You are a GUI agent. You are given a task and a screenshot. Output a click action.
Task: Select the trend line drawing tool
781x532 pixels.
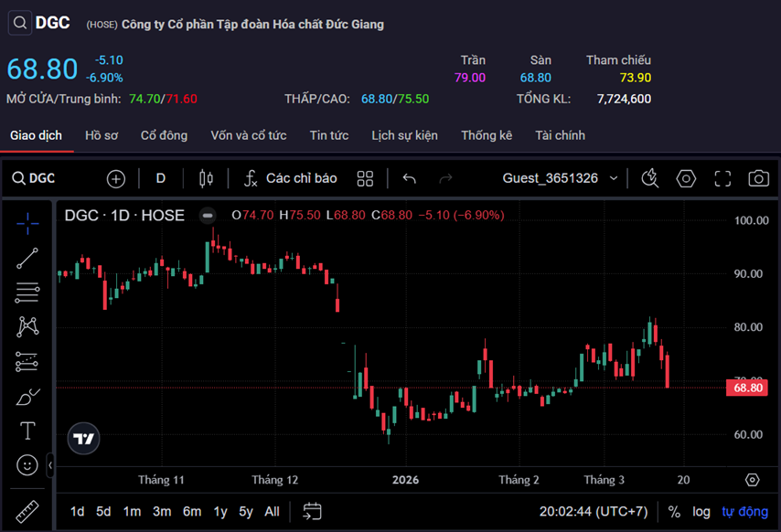click(27, 258)
